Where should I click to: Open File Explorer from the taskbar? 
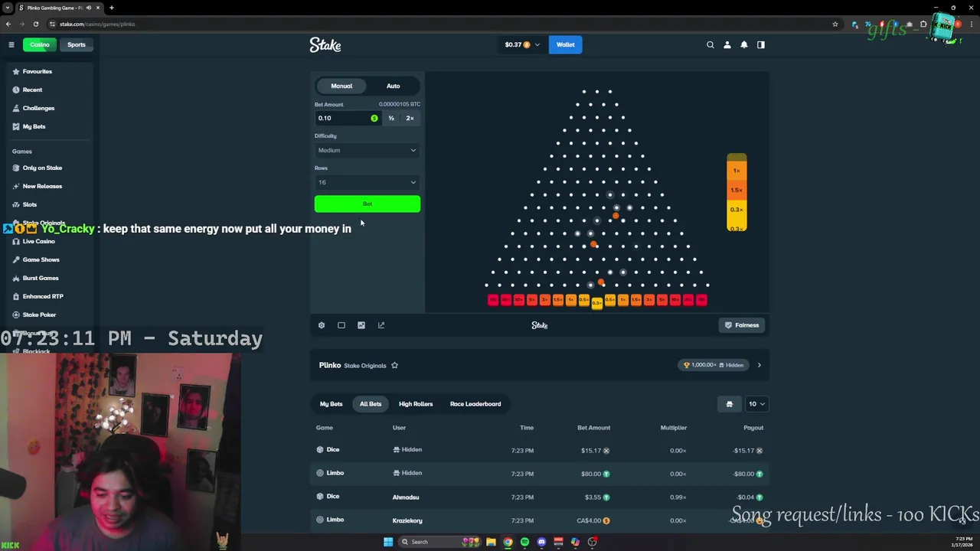tap(491, 542)
